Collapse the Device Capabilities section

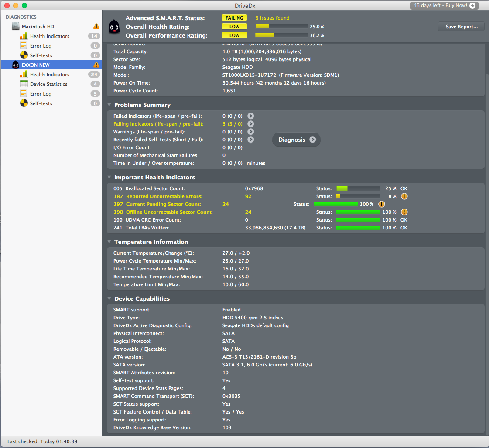click(x=109, y=298)
